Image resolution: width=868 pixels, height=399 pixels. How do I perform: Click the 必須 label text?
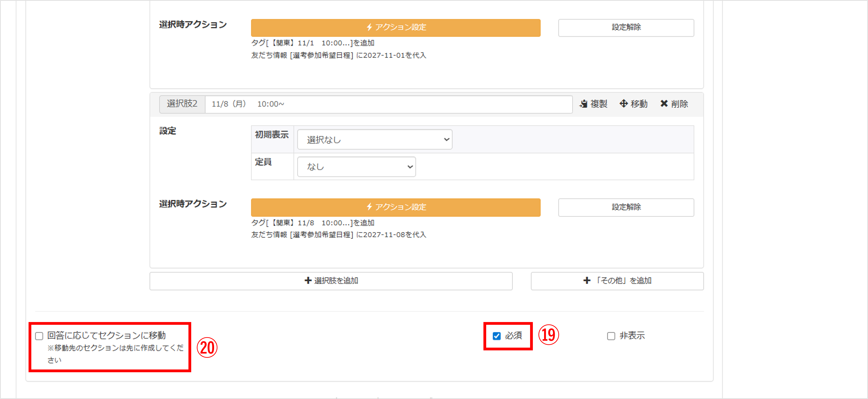click(x=513, y=336)
